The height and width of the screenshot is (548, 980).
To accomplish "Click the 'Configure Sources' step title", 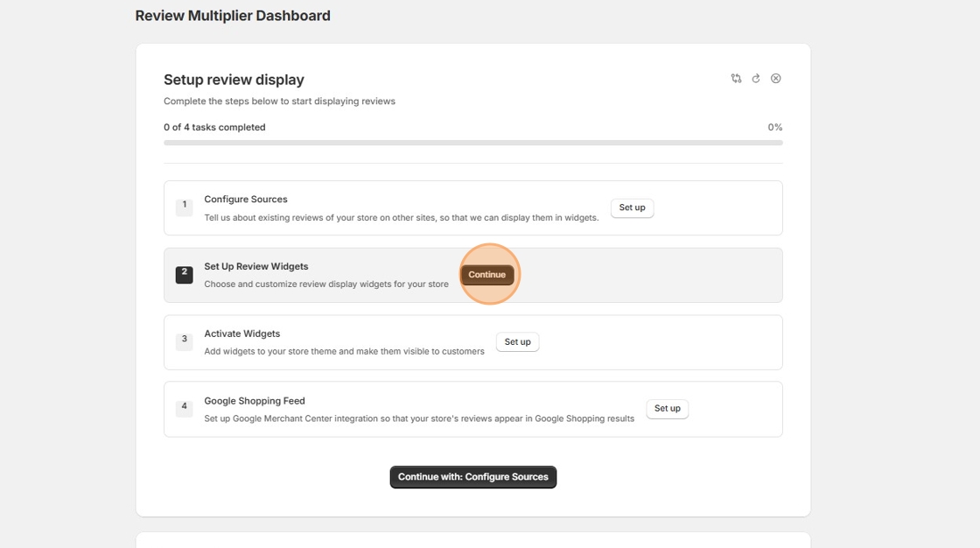I will tap(246, 199).
